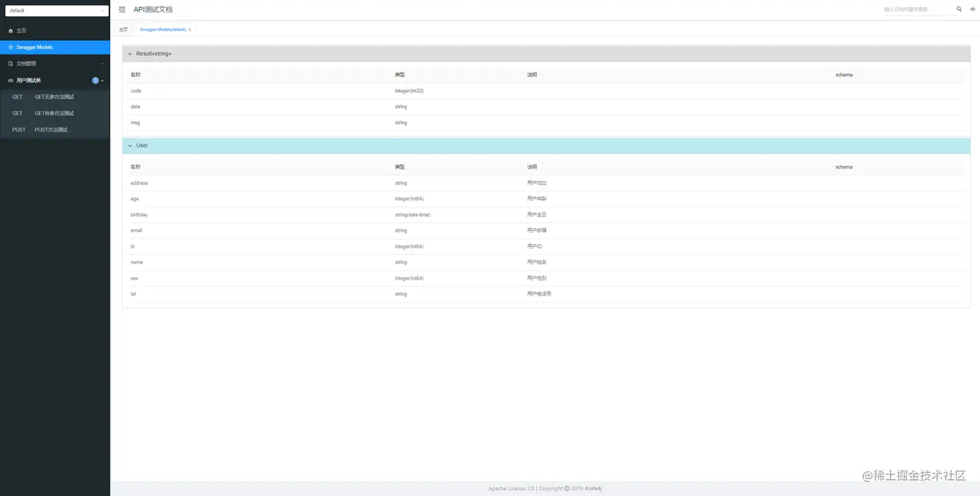Click the 用户邮箱 description cell
Screen dimensions: 980x496
pos(537,231)
